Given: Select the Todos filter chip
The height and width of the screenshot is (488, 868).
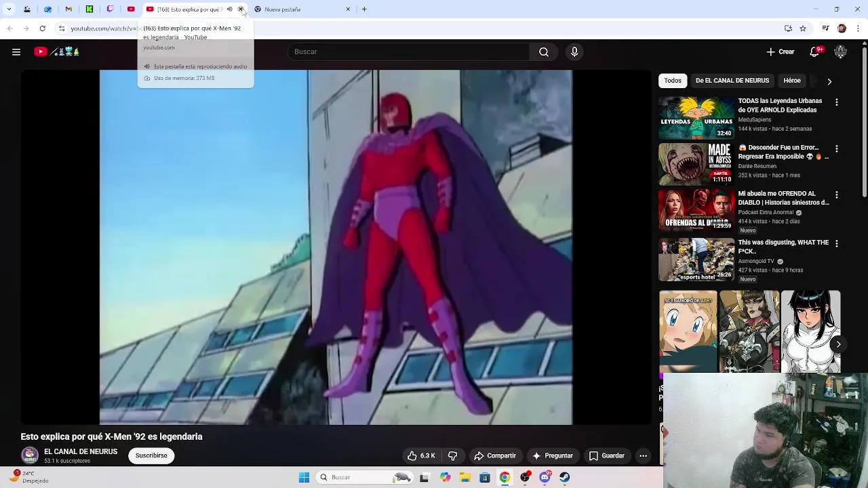Looking at the screenshot, I should (x=673, y=81).
